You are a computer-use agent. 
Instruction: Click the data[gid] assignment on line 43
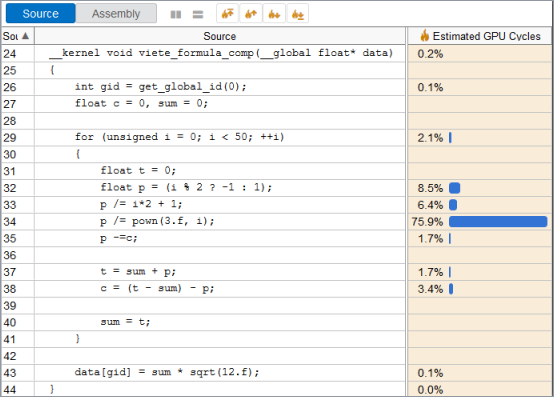pos(166,372)
